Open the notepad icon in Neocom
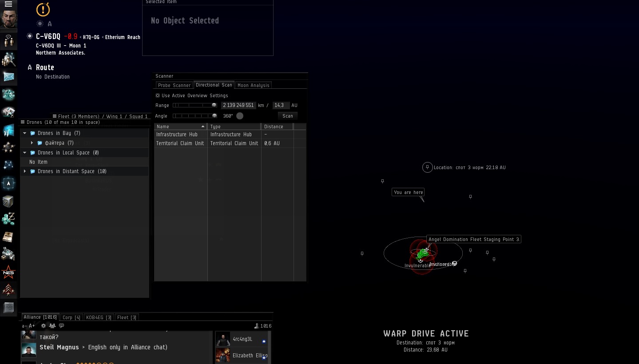 [x=8, y=308]
